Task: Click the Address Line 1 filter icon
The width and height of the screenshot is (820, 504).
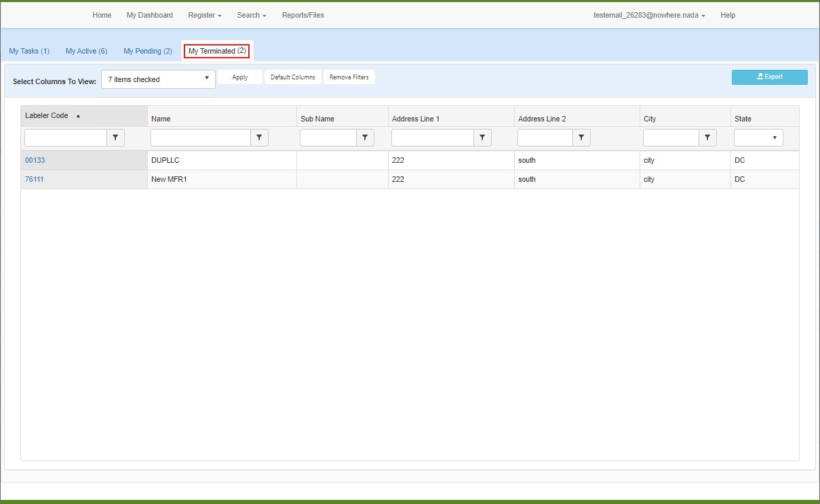Action: [482, 138]
